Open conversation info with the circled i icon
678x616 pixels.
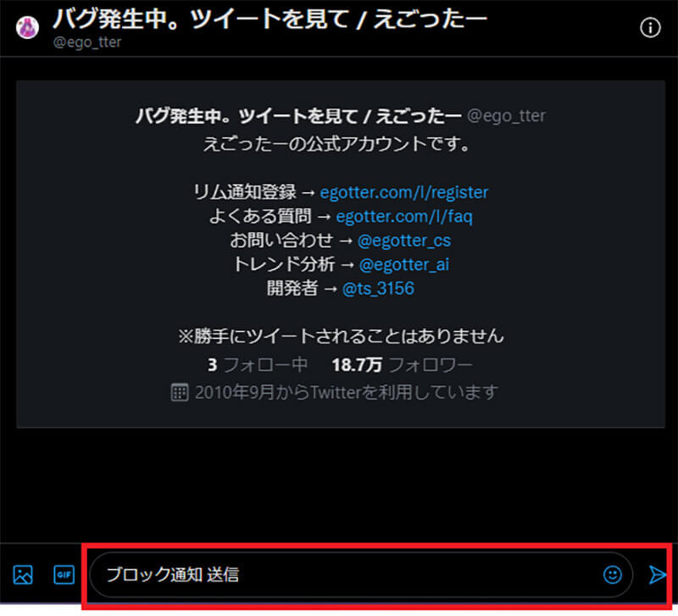tap(650, 28)
